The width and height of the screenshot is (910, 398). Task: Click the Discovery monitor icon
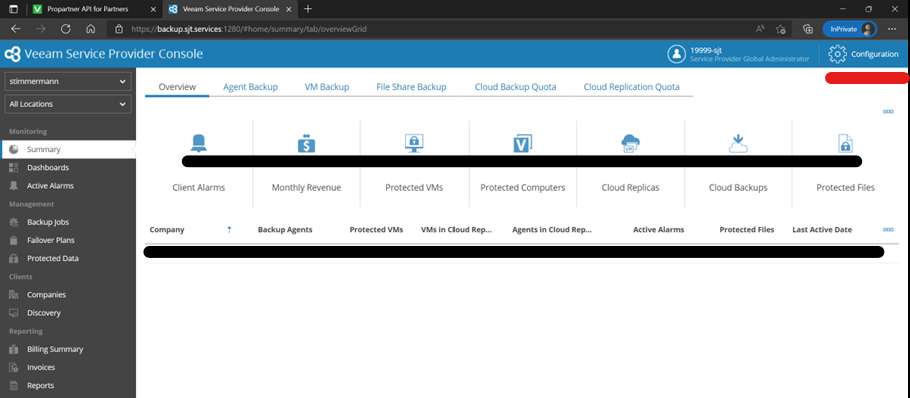tap(14, 313)
